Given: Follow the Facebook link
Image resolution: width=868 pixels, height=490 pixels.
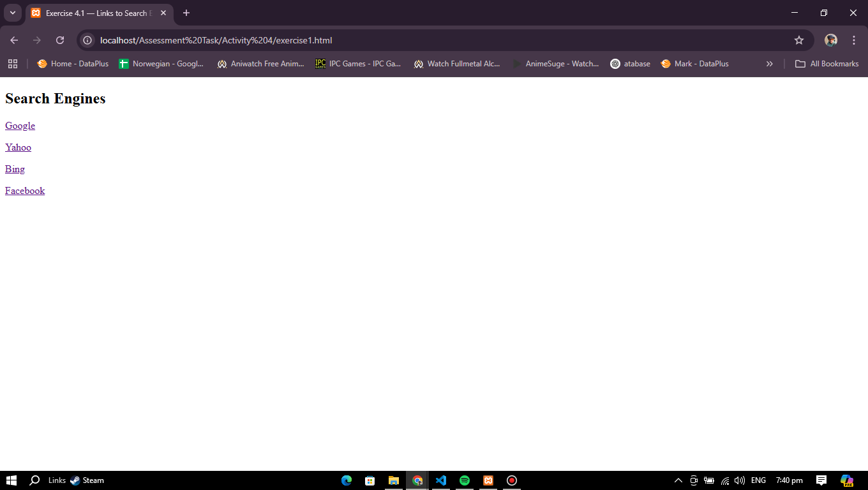Looking at the screenshot, I should pos(25,191).
